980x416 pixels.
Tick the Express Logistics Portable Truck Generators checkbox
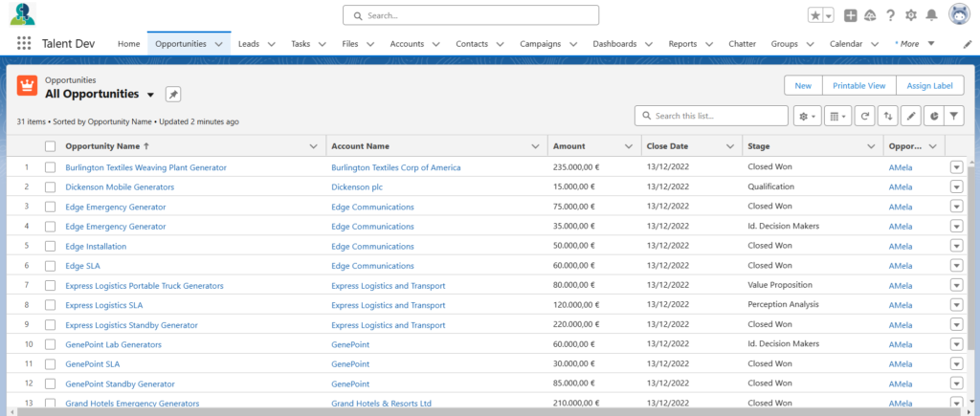pyautogui.click(x=50, y=285)
